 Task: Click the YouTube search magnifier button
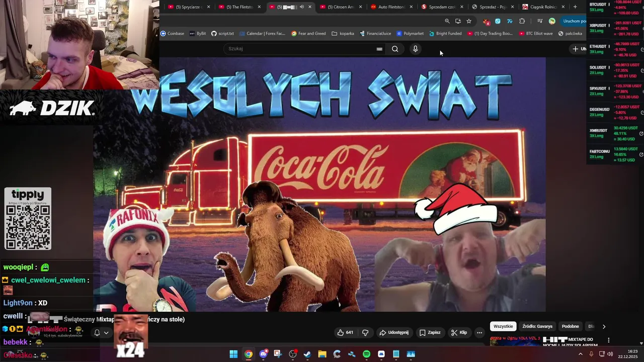(x=395, y=49)
